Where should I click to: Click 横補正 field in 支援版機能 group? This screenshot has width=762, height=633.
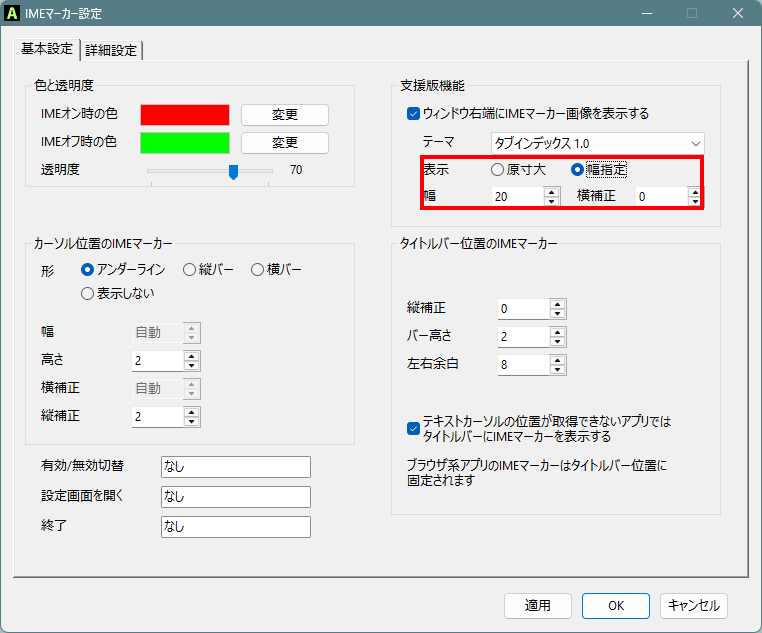coord(661,196)
